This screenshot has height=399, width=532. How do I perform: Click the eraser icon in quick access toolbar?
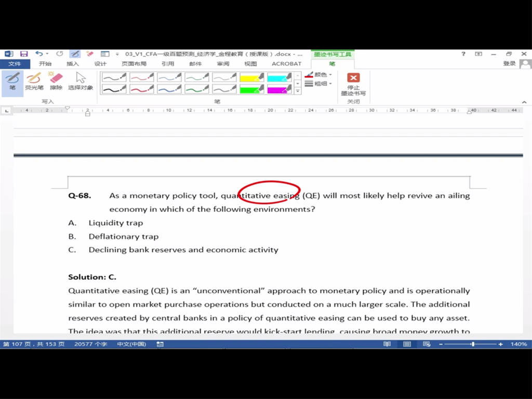click(89, 54)
